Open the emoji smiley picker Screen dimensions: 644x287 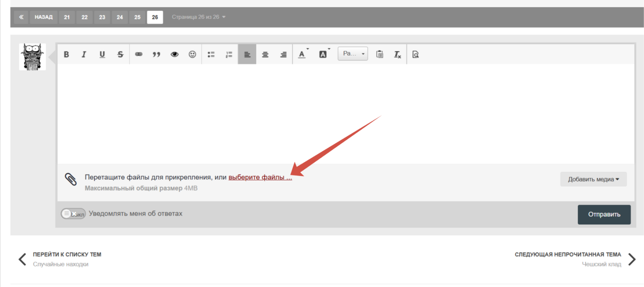tap(192, 54)
